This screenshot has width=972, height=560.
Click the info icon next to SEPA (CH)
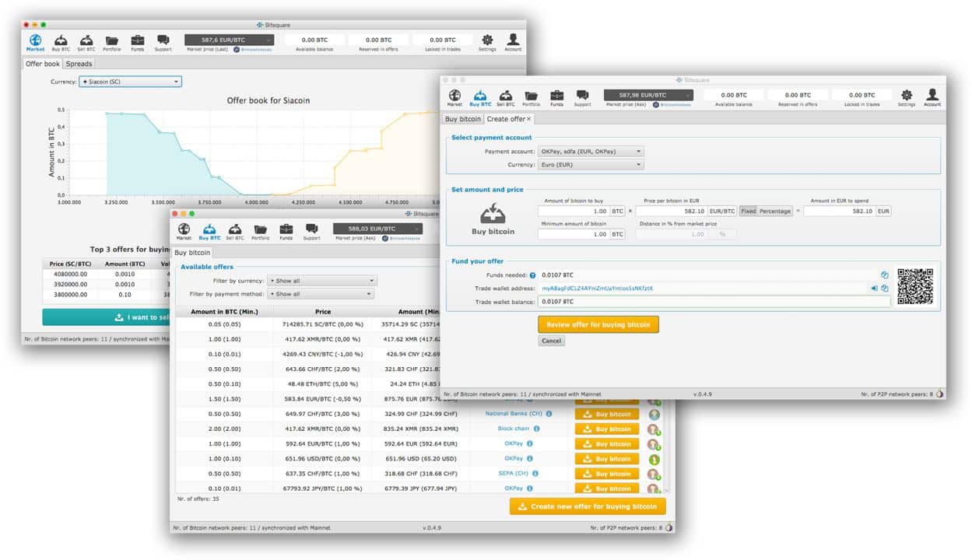tap(536, 474)
